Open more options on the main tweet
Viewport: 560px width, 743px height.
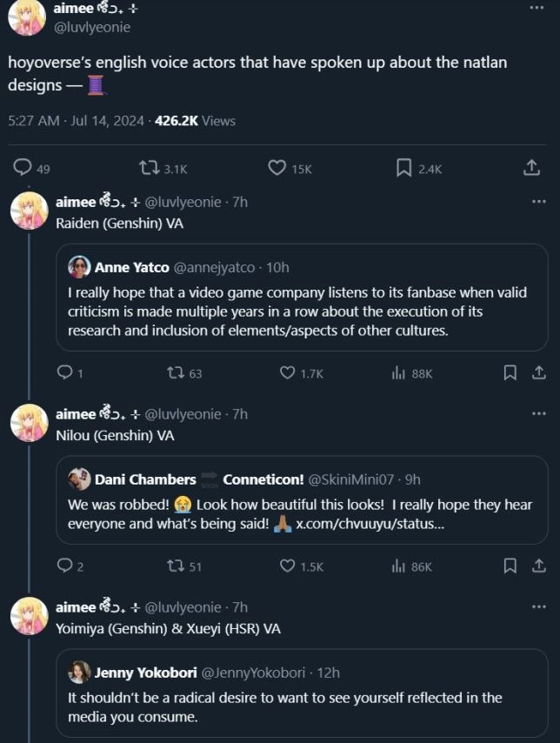point(537,8)
